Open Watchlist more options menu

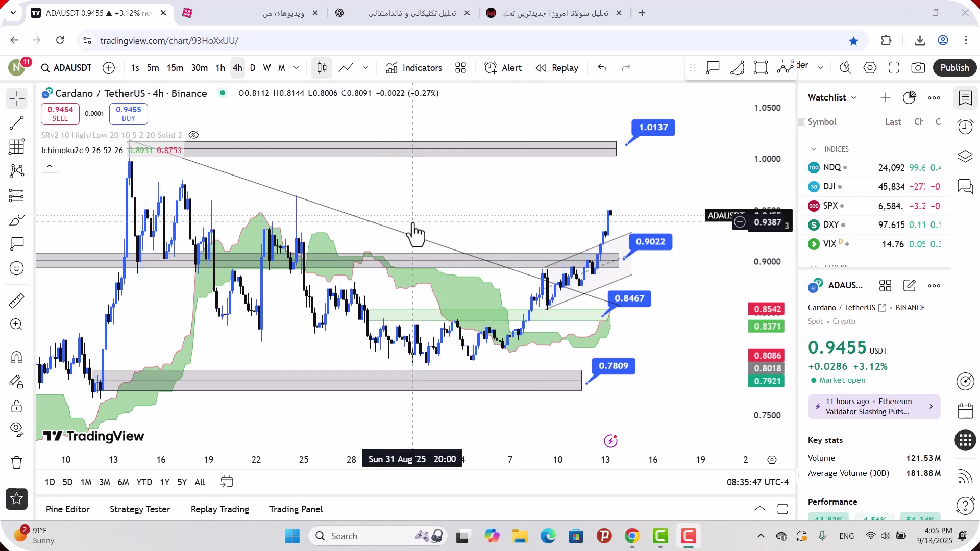click(934, 98)
